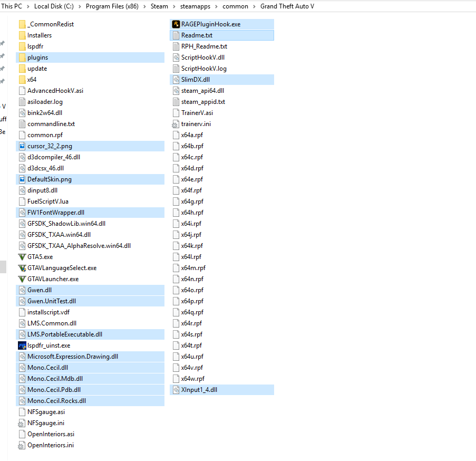The width and height of the screenshot is (476, 461).
Task: Click the dinput8.dll file icon
Action: coord(22,190)
